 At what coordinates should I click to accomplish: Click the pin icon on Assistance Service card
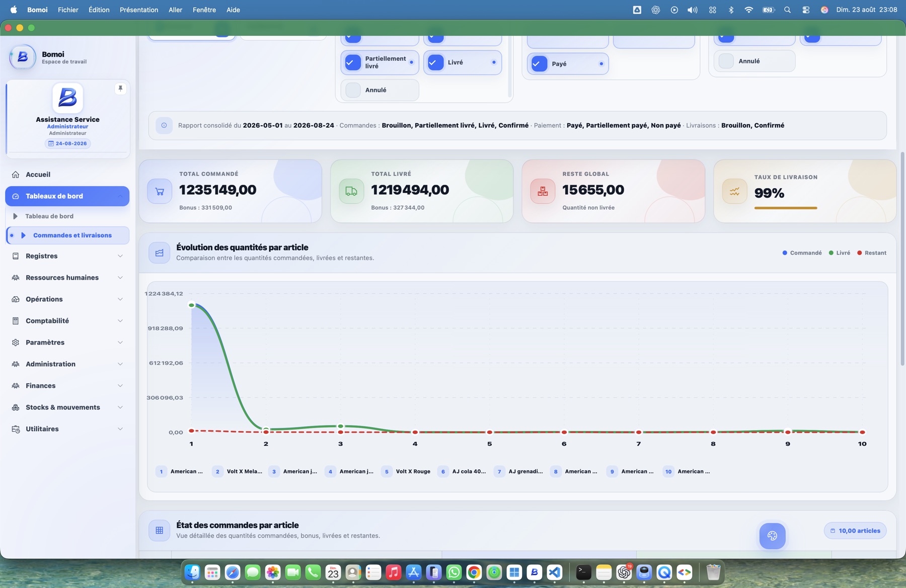(x=120, y=89)
